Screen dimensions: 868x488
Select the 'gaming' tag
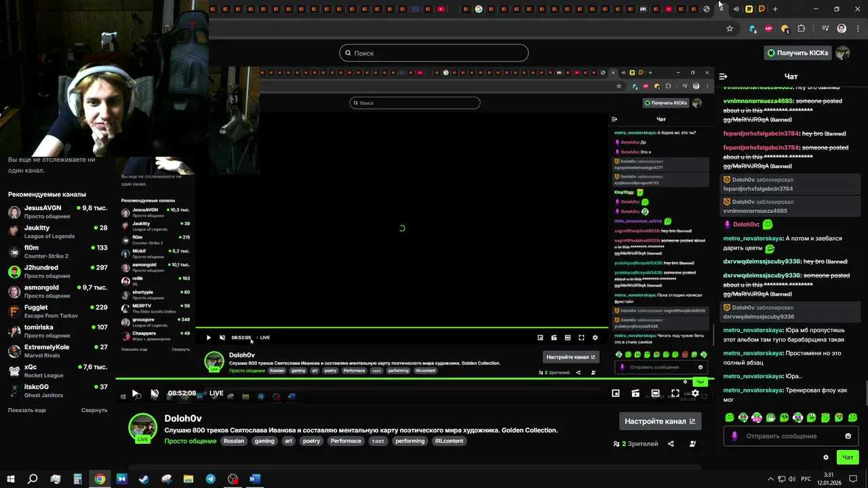(x=264, y=441)
